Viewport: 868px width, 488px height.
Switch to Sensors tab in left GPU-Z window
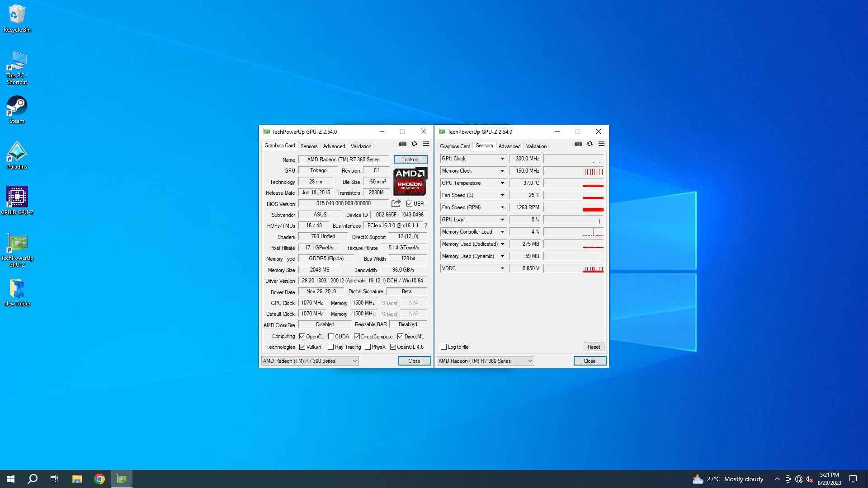tap(309, 146)
